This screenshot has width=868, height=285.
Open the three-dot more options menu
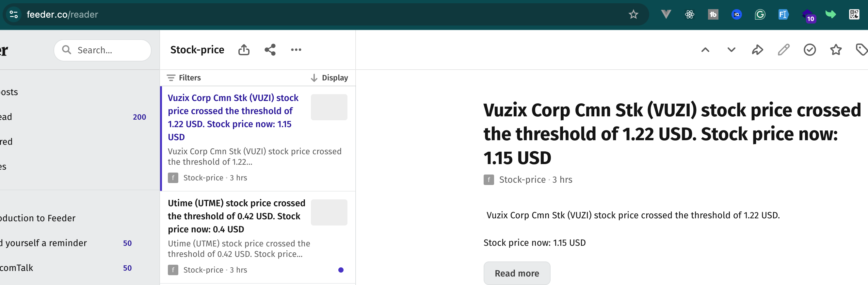pos(296,50)
